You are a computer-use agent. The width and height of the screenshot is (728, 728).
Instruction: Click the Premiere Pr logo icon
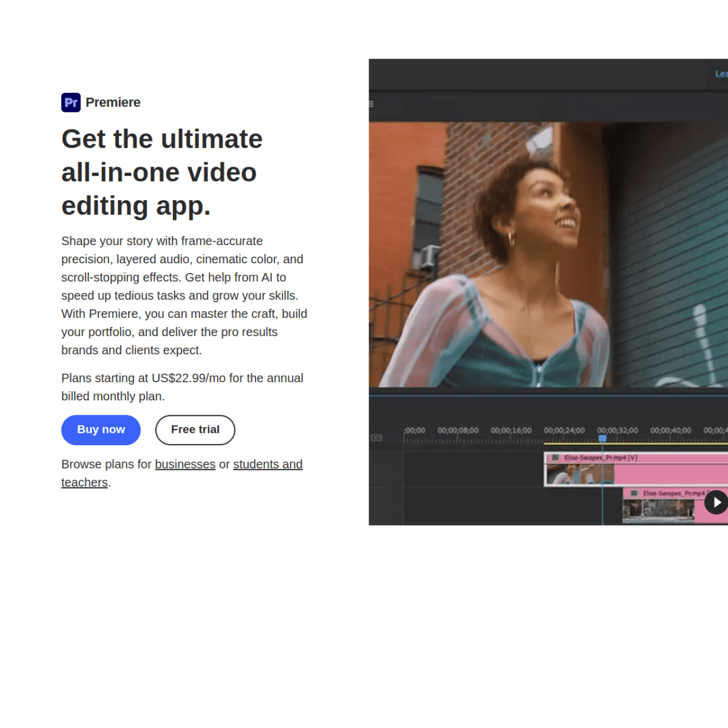[x=71, y=102]
